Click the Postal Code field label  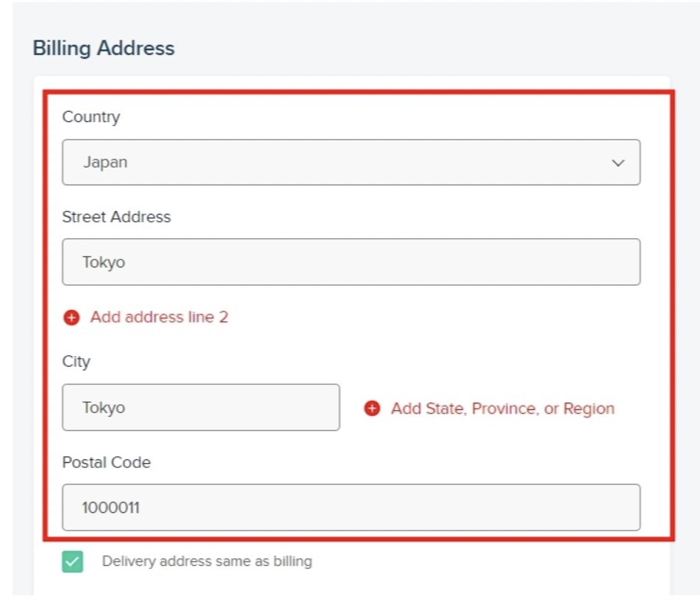pyautogui.click(x=106, y=462)
